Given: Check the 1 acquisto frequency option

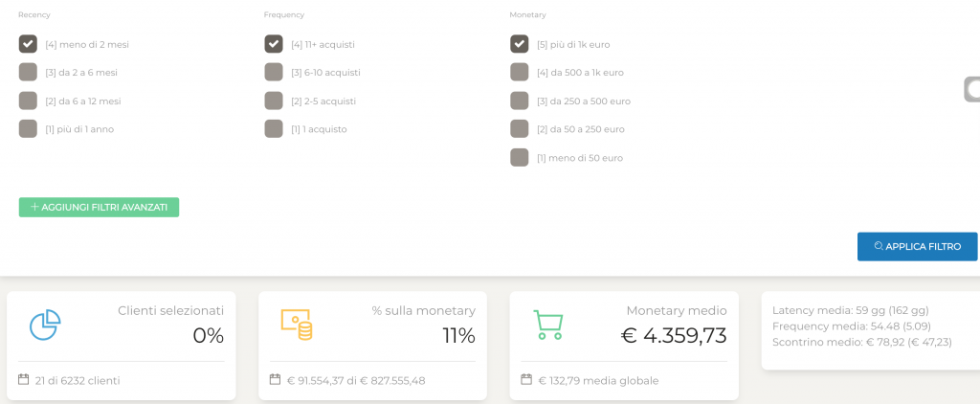Looking at the screenshot, I should (x=274, y=129).
